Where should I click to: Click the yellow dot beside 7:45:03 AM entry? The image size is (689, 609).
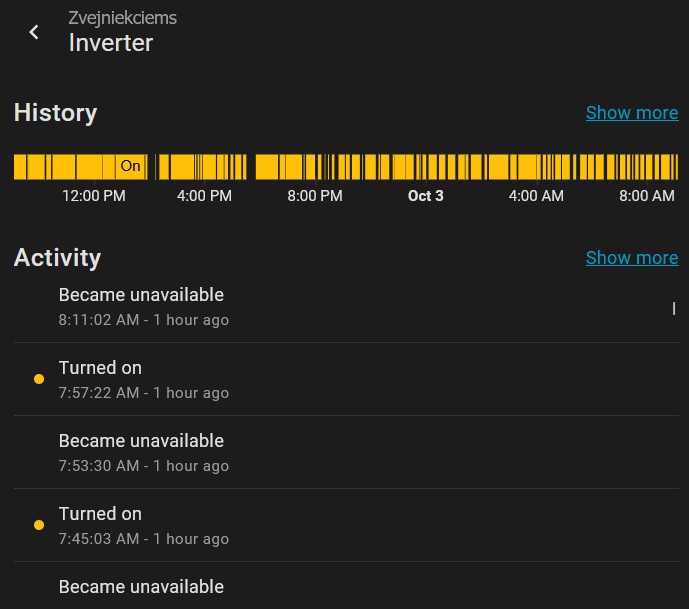click(39, 525)
